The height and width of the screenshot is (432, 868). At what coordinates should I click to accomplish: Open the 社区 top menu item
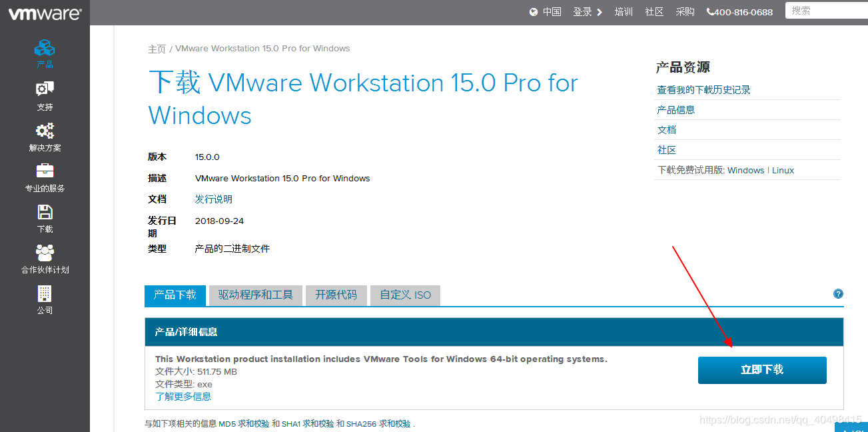[654, 12]
